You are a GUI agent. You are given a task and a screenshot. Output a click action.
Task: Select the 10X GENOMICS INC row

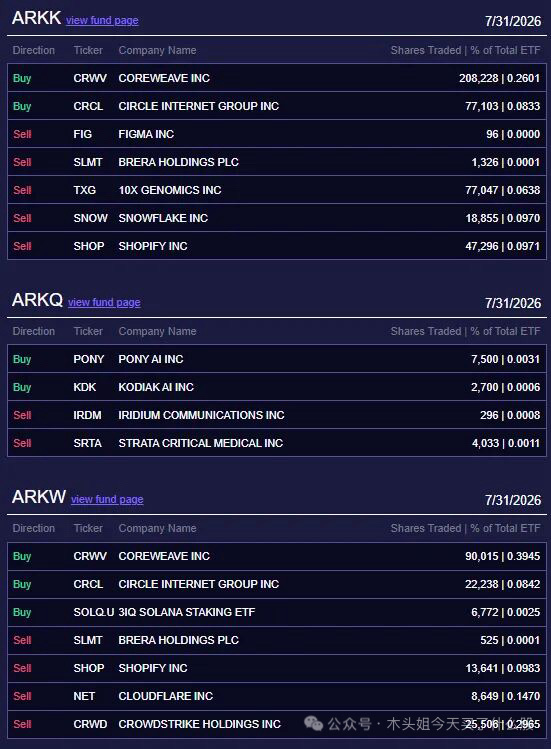pyautogui.click(x=277, y=190)
